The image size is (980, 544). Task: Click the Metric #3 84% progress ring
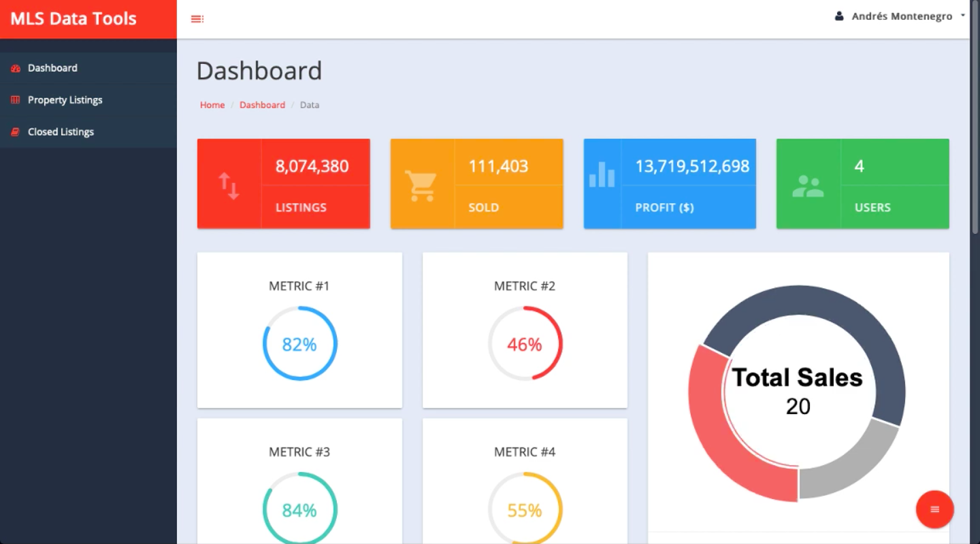click(x=299, y=509)
